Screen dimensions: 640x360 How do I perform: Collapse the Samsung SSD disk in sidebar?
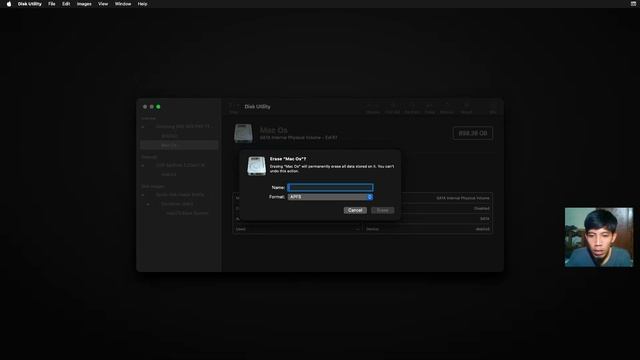[x=143, y=127]
